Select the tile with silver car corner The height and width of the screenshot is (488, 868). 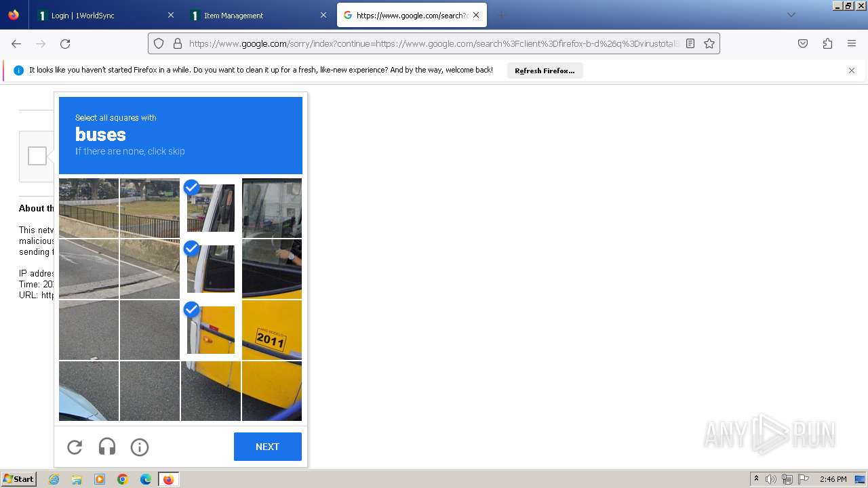(x=89, y=391)
